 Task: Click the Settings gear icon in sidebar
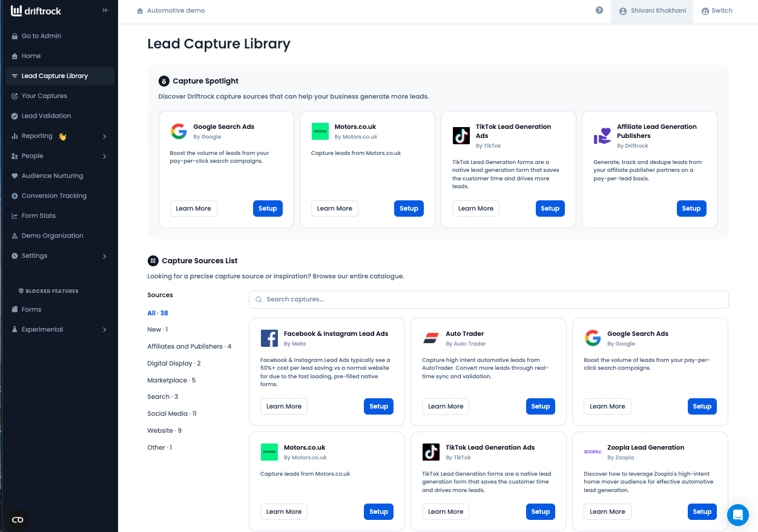15,256
